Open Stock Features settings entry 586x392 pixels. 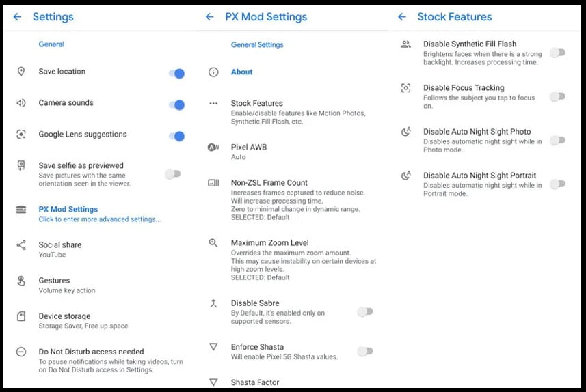tap(292, 112)
